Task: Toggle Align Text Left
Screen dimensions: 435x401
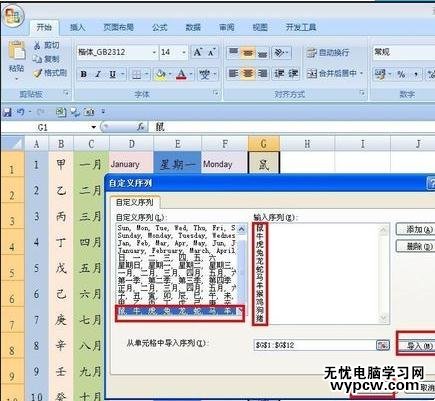Action: pos(233,73)
